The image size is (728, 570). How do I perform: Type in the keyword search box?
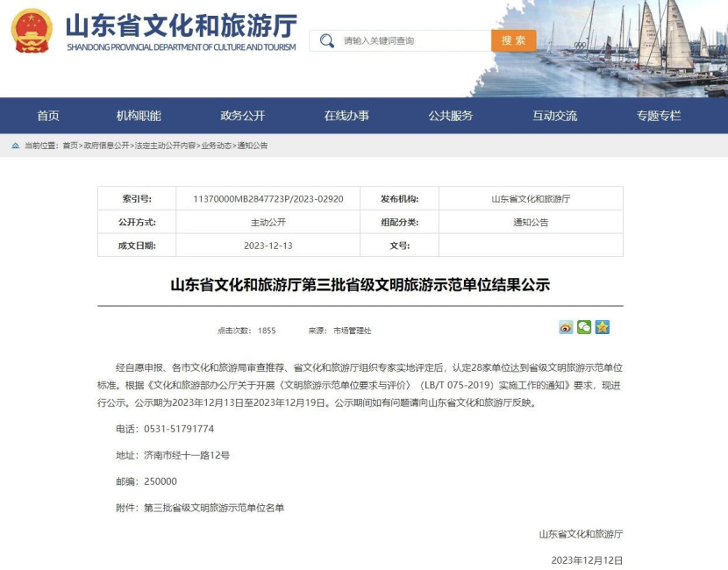[412, 41]
